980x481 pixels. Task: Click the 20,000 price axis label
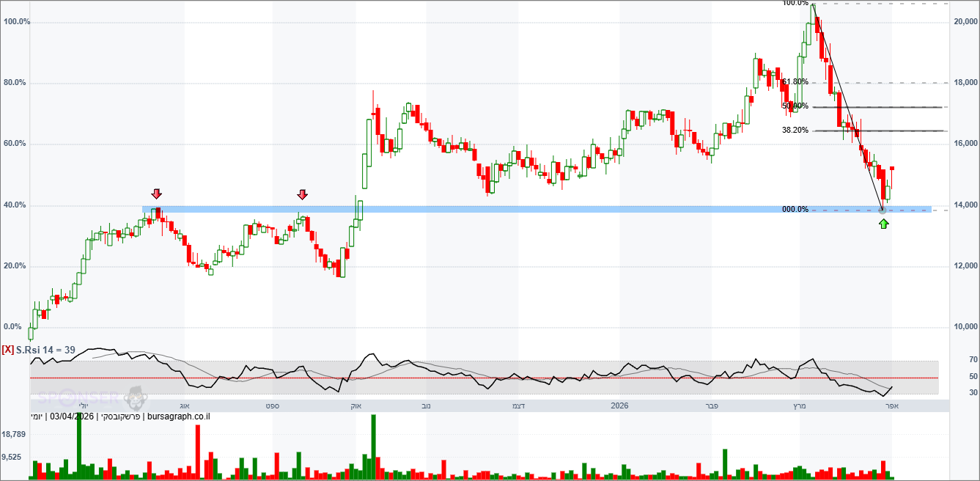966,22
